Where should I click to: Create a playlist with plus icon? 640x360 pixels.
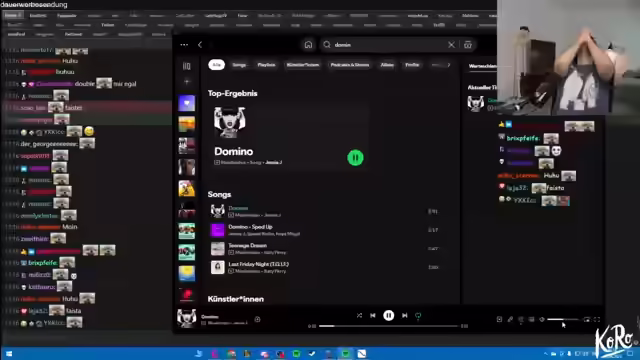[x=187, y=82]
